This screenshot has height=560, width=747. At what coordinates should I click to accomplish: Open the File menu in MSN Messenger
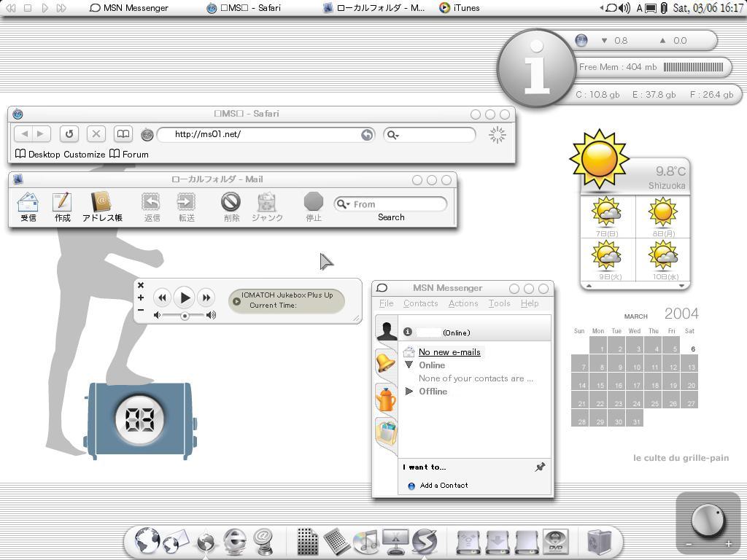[387, 303]
